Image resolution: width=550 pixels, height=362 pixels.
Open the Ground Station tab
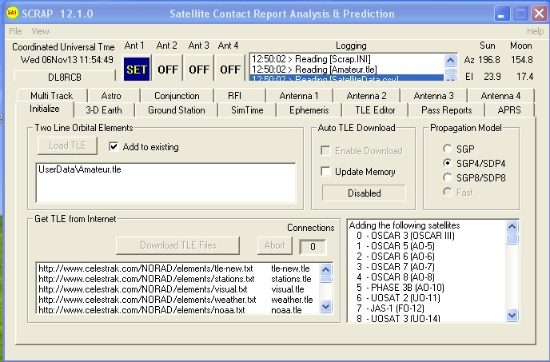(x=176, y=110)
